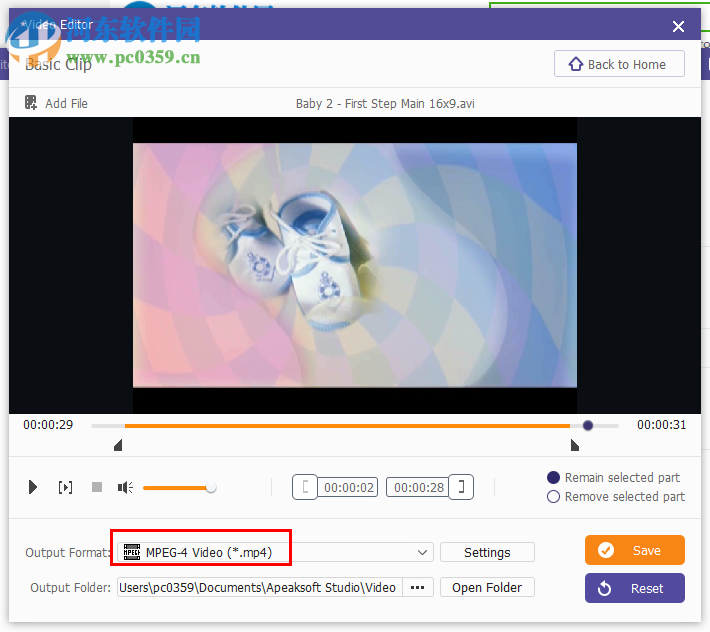Viewport: 710px width, 632px height.
Task: Stop video playback
Action: [96, 487]
